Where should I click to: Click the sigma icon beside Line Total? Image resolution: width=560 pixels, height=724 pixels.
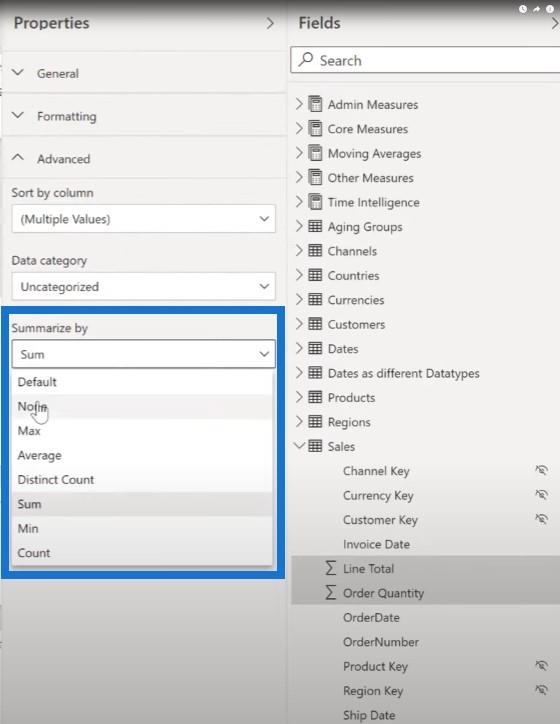pos(330,568)
